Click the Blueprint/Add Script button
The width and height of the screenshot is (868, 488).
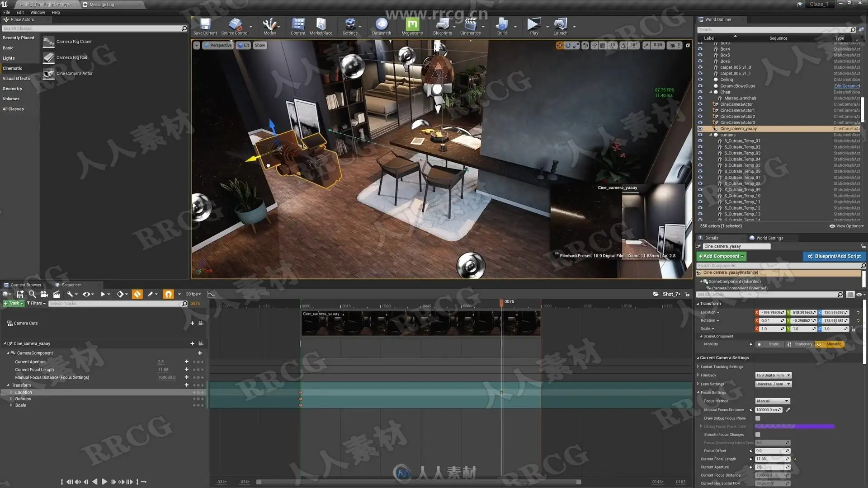[834, 256]
